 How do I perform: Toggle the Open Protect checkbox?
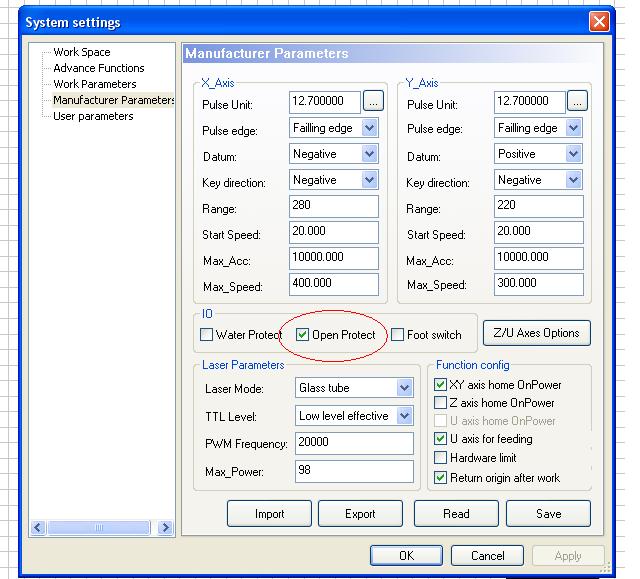pyautogui.click(x=303, y=335)
